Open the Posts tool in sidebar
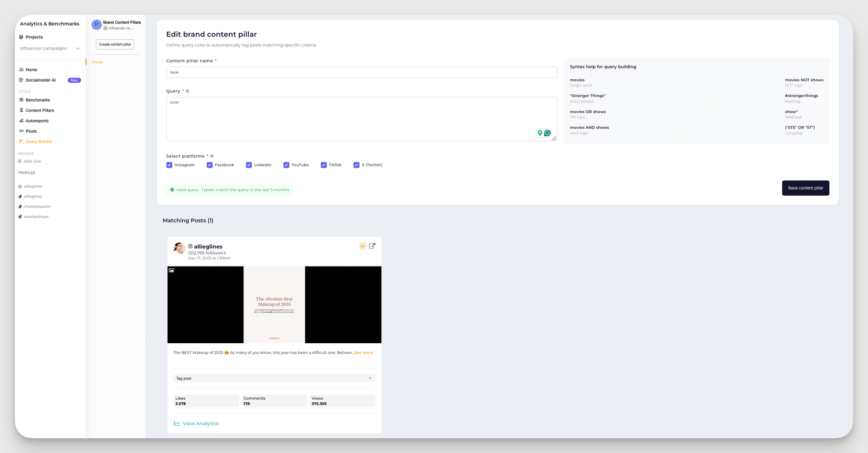868x453 pixels. tap(31, 131)
